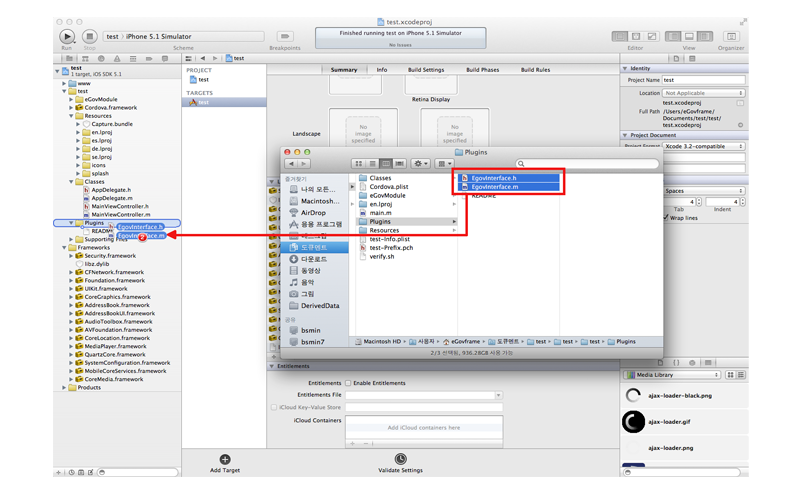Open the Organizer window

(x=731, y=37)
